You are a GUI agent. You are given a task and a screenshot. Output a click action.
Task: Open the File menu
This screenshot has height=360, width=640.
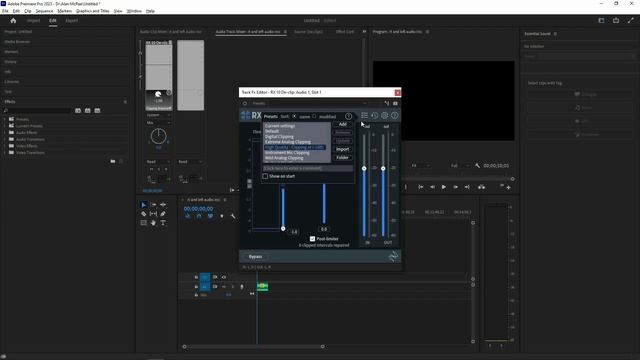(x=5, y=11)
